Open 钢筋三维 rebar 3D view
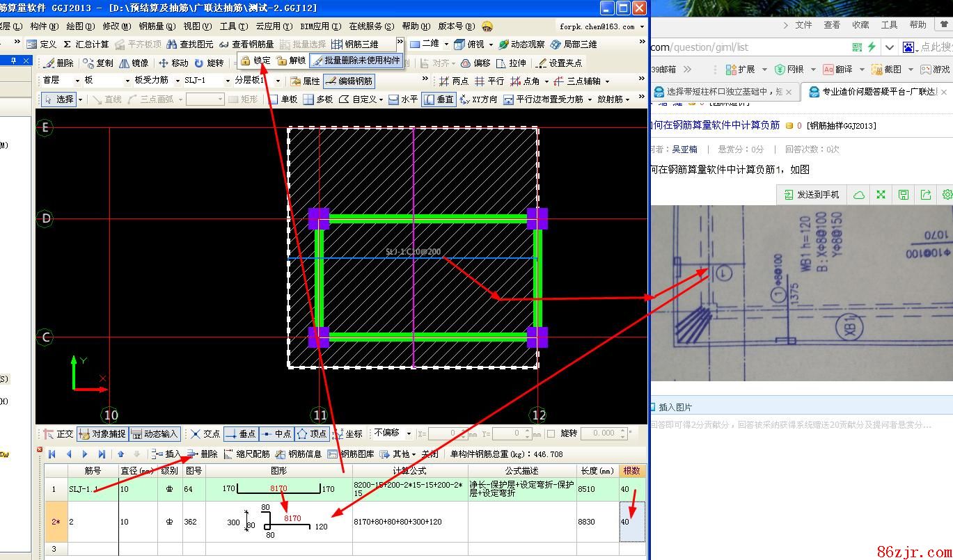The image size is (953, 560). point(356,44)
